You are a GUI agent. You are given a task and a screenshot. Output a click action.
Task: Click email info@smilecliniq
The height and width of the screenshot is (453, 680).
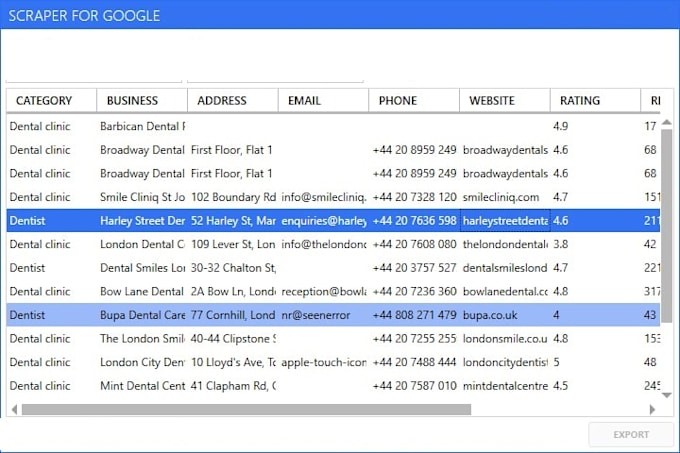coord(324,197)
